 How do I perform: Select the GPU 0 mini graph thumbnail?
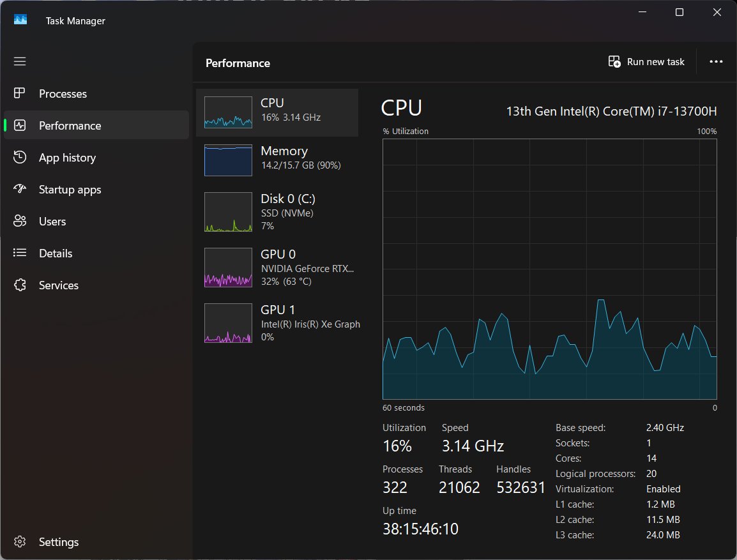pyautogui.click(x=228, y=268)
